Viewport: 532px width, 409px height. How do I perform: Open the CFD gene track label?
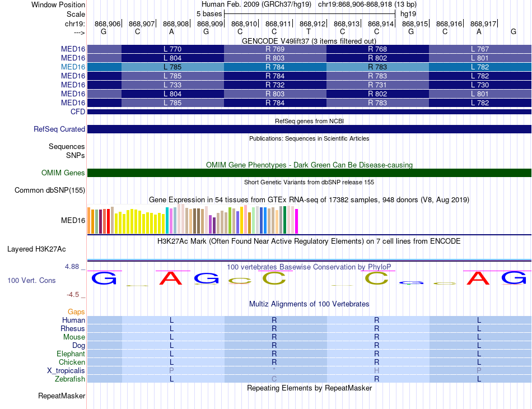click(78, 111)
